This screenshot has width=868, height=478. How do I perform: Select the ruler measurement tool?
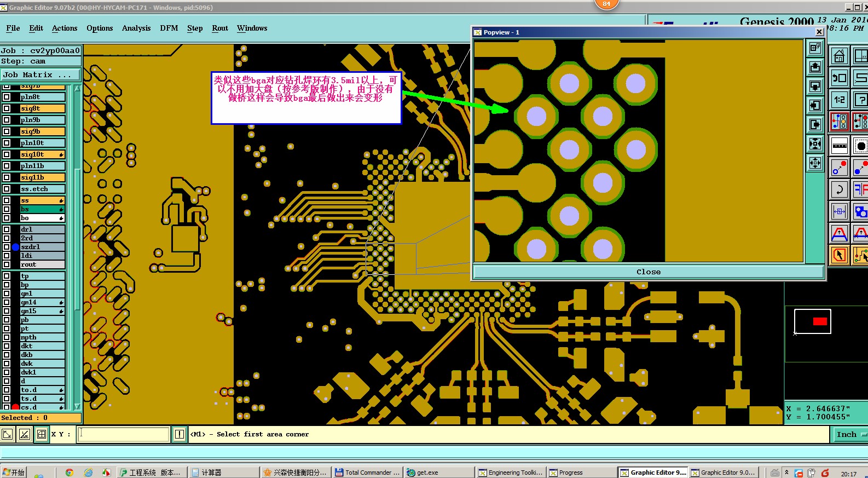(x=839, y=146)
